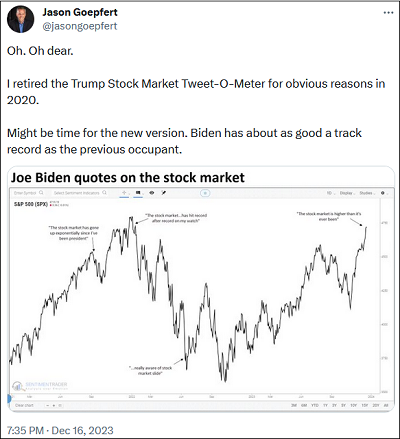This screenshot has width=400, height=439.
Task: Open Jason Goepfert's profile avatar
Action: [20, 19]
